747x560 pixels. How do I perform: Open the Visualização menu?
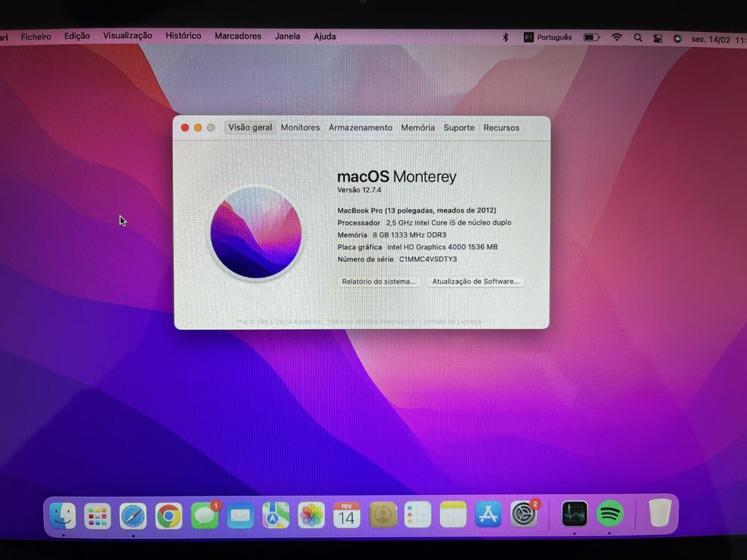coord(128,36)
